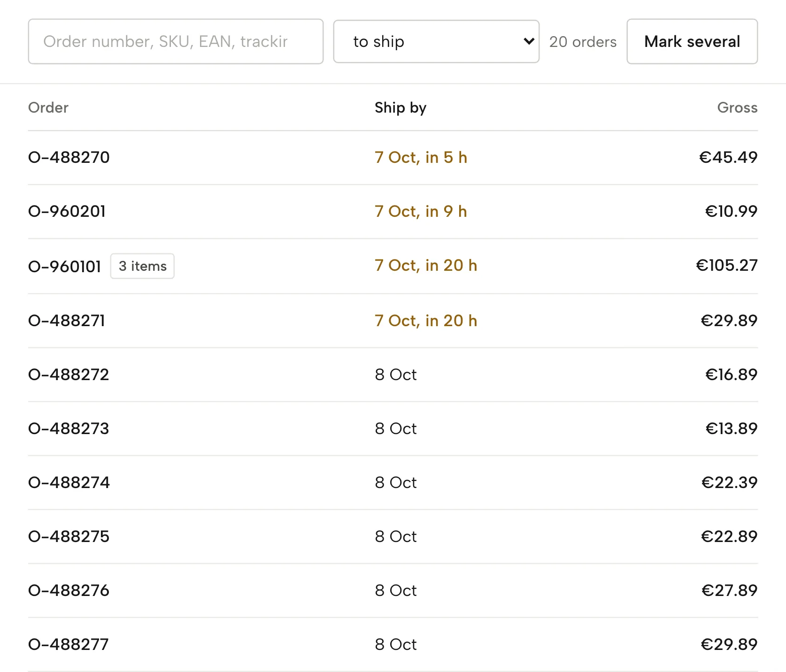Open order O-488276

pyautogui.click(x=69, y=590)
